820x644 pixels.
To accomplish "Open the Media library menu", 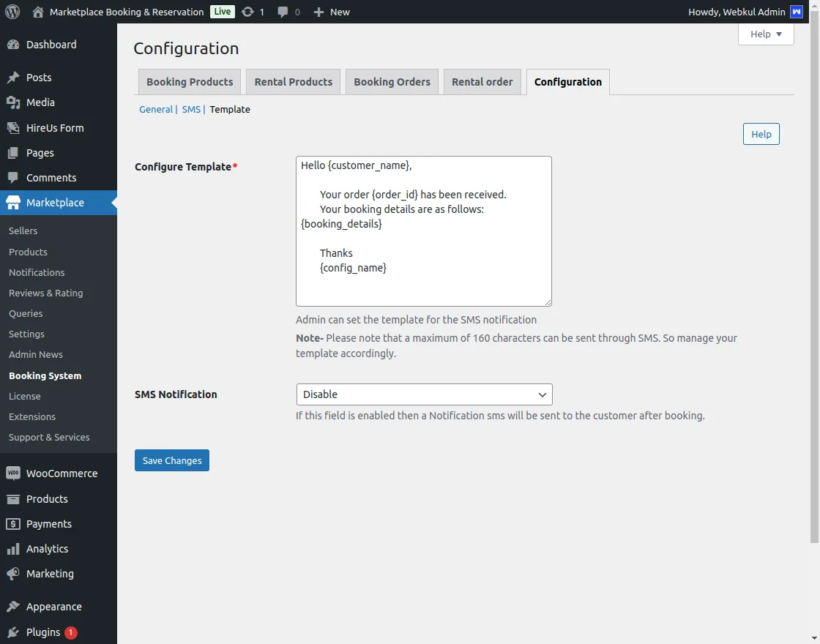I will tap(40, 102).
